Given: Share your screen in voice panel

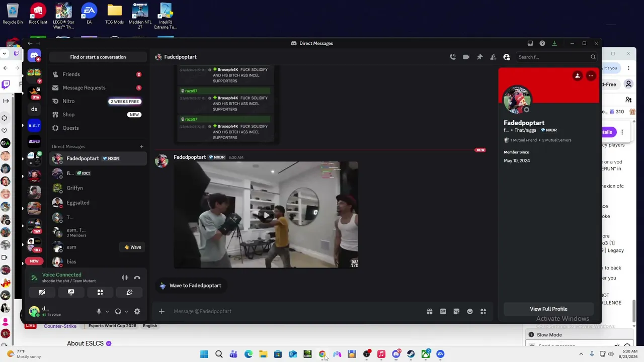Looking at the screenshot, I should (x=71, y=292).
